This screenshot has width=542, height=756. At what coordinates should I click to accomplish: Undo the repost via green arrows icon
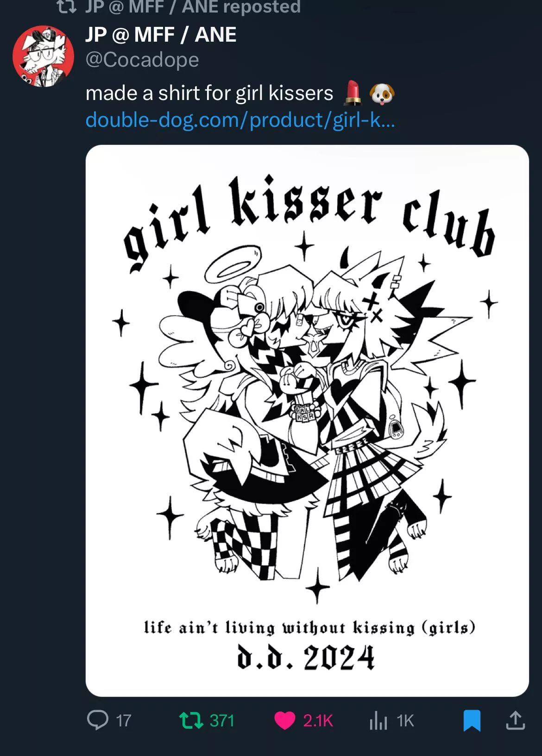point(191,720)
